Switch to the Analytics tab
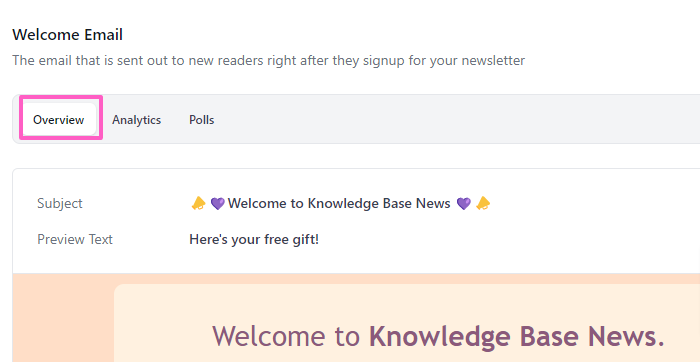 point(136,120)
